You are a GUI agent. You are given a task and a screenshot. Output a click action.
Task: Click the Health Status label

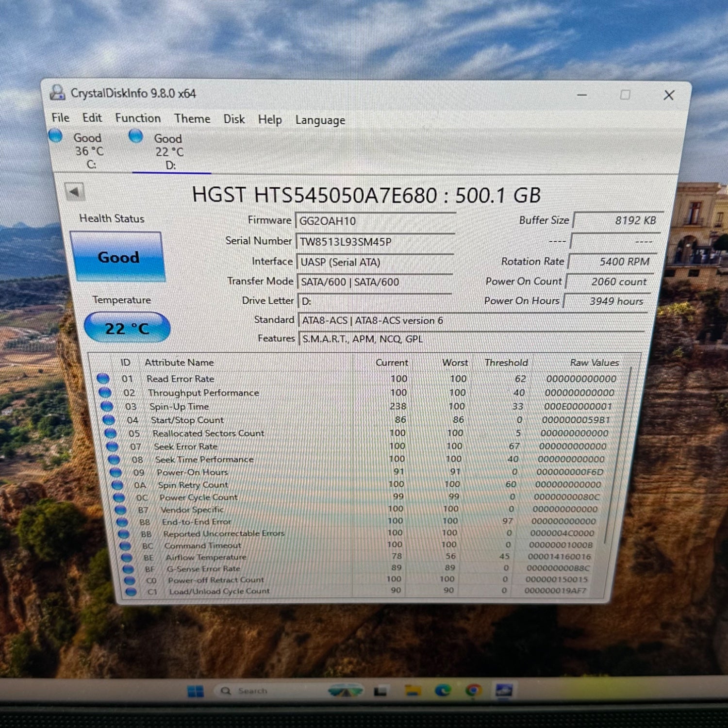coord(112,218)
